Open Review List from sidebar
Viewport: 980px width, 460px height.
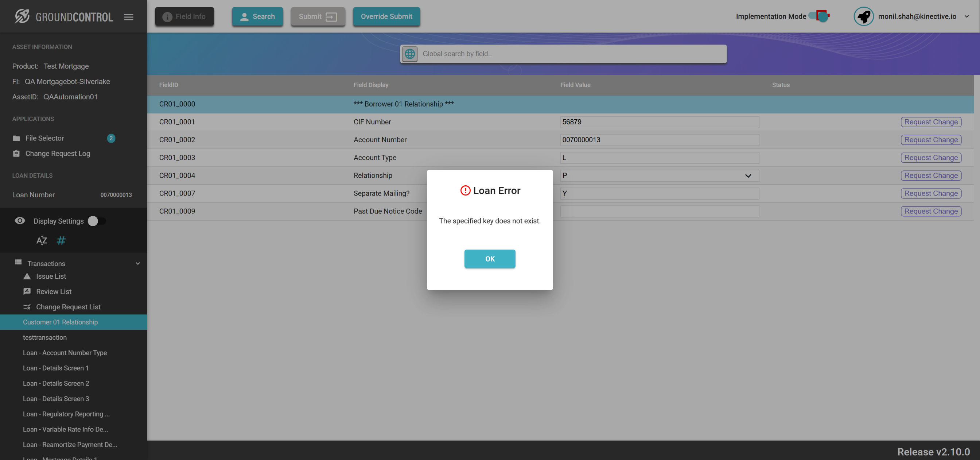pos(54,291)
